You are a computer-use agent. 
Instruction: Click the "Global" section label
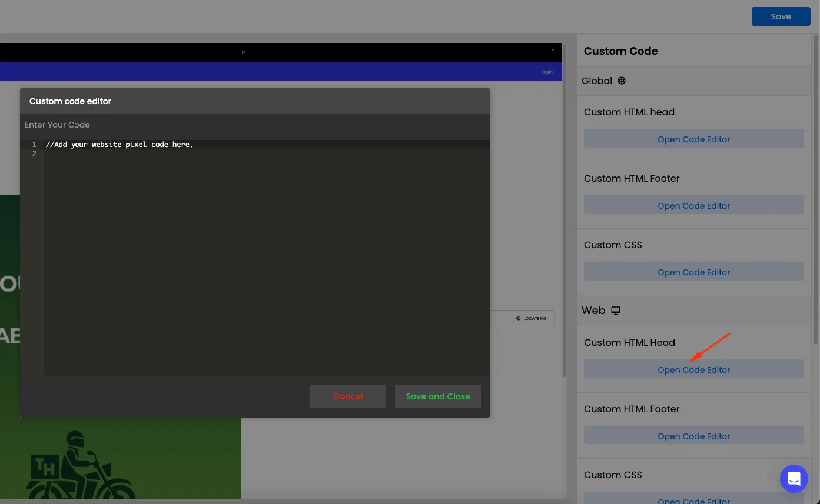[597, 81]
